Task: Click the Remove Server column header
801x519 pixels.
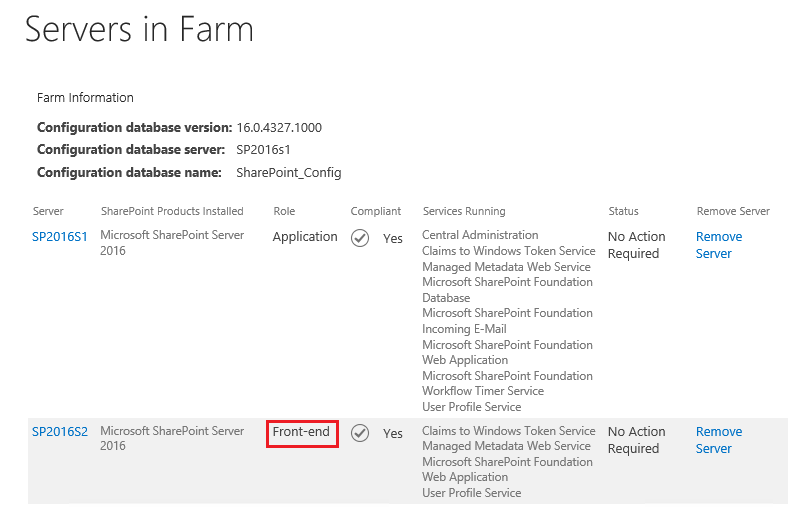Action: [x=733, y=211]
